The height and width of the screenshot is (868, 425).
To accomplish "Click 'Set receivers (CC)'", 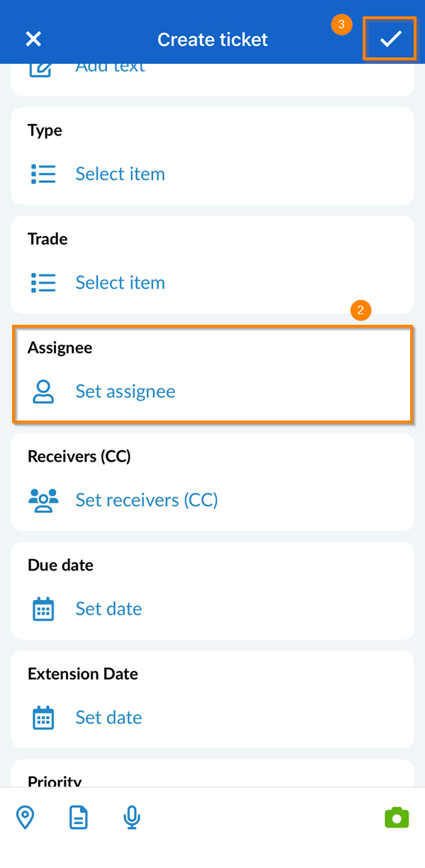I will 147,500.
